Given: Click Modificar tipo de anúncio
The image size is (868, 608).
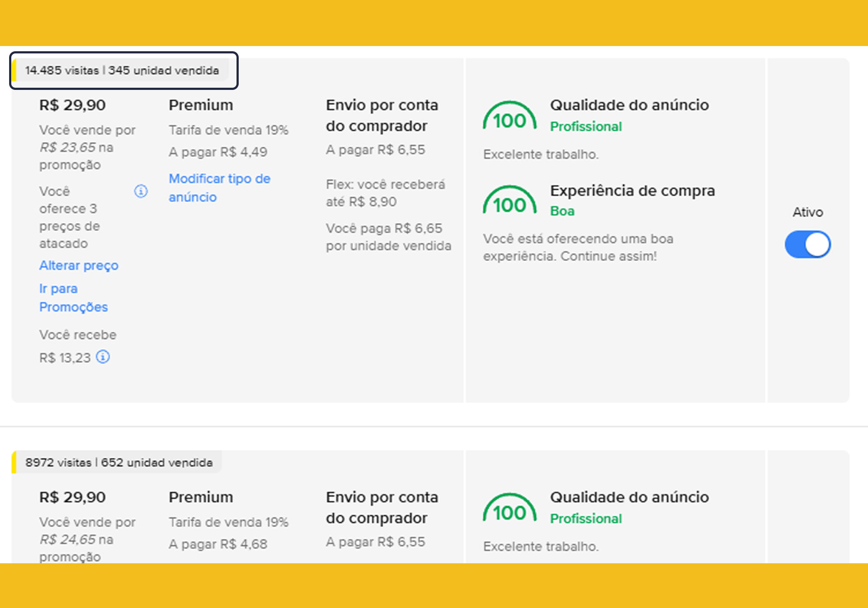Looking at the screenshot, I should pyautogui.click(x=219, y=188).
